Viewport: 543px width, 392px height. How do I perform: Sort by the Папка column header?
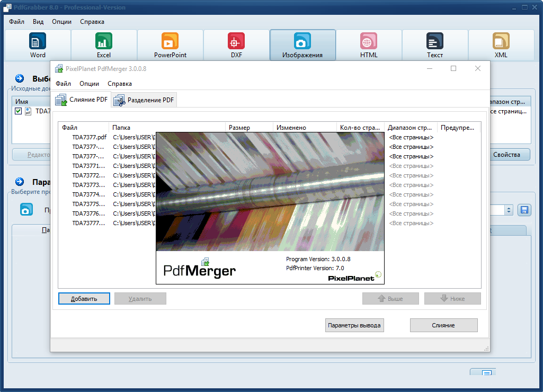(167, 128)
